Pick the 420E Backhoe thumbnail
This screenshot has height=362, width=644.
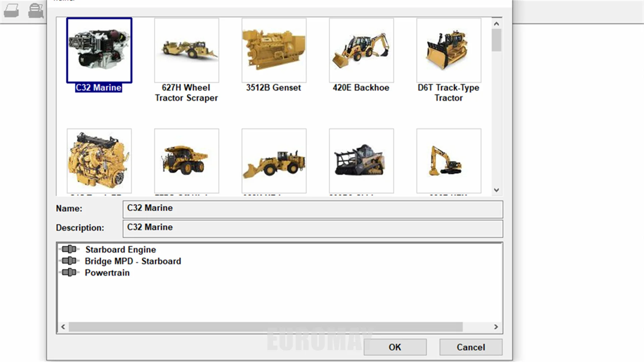(x=361, y=50)
